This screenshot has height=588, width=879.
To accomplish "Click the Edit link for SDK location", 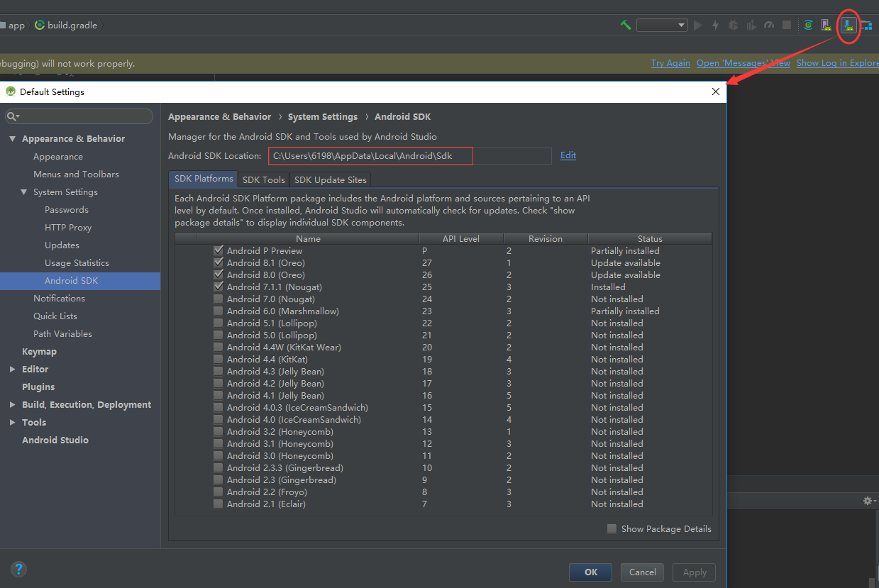I will (x=568, y=155).
